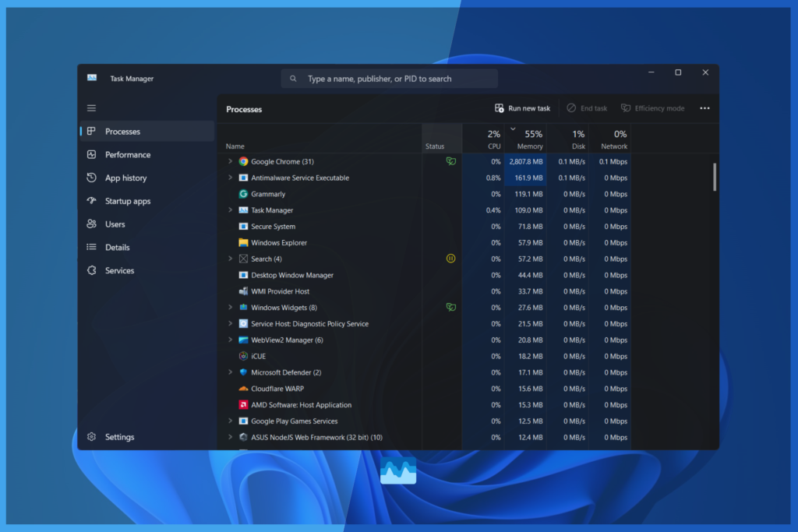Click the Windows Explorer folder icon

tap(243, 242)
